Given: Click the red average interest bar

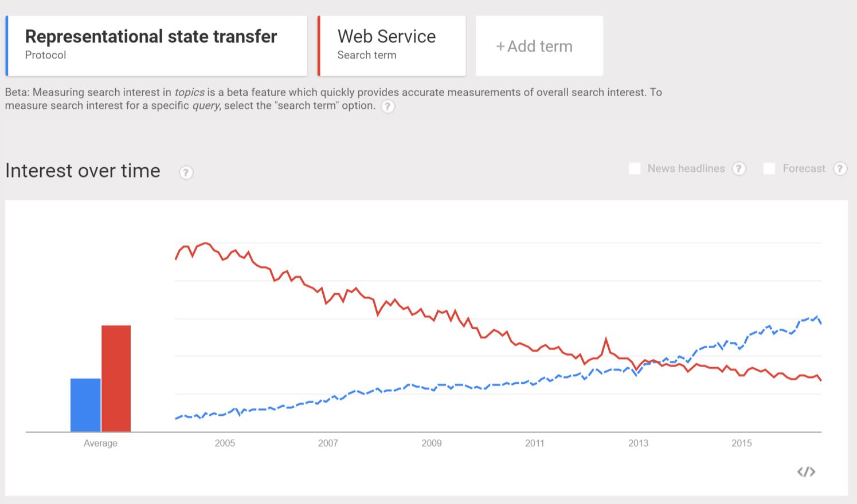Looking at the screenshot, I should click(116, 378).
